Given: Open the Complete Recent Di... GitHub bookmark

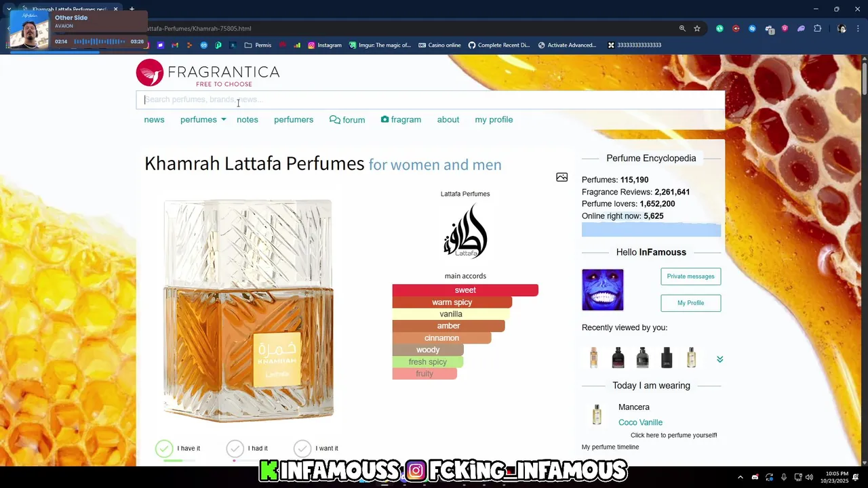Looking at the screenshot, I should [x=499, y=45].
